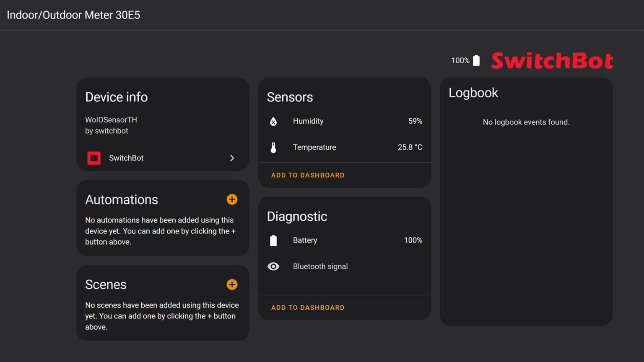This screenshot has width=644, height=362.
Task: Click the header battery icon beside 100%
Action: (x=476, y=61)
